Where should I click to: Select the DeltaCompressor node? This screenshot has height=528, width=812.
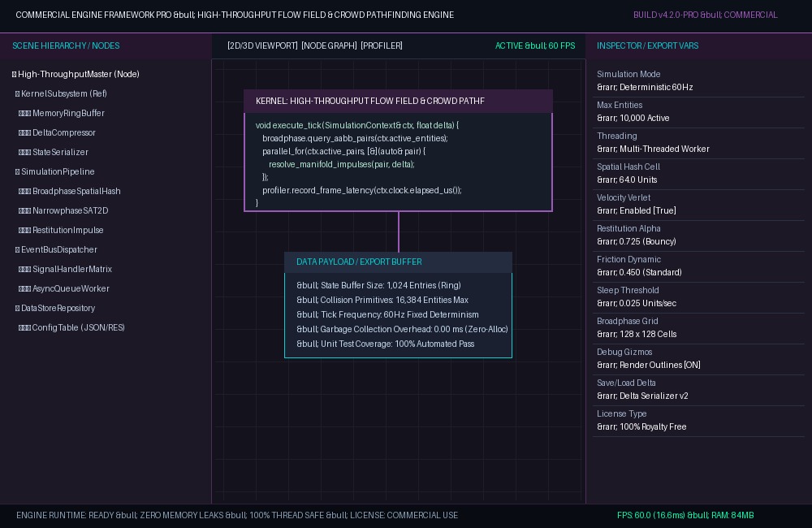tap(57, 132)
